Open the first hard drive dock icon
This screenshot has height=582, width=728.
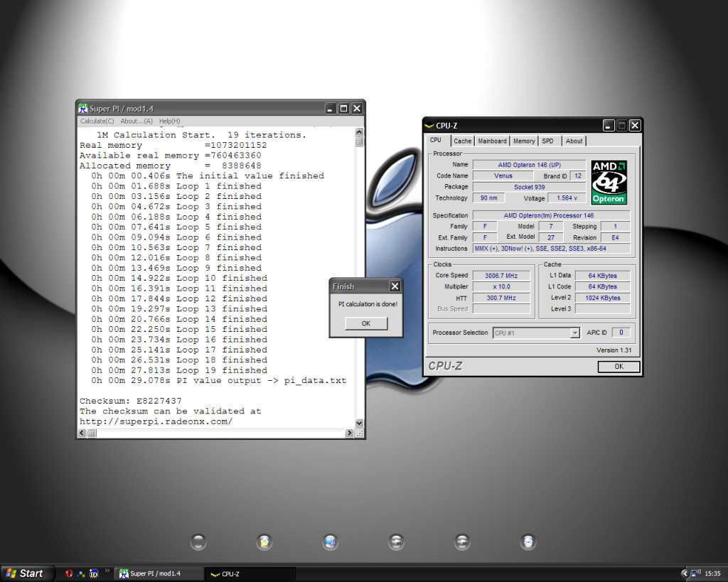click(396, 541)
